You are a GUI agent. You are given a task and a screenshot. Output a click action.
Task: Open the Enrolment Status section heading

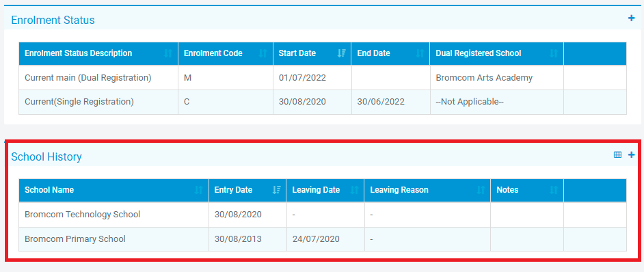53,20
